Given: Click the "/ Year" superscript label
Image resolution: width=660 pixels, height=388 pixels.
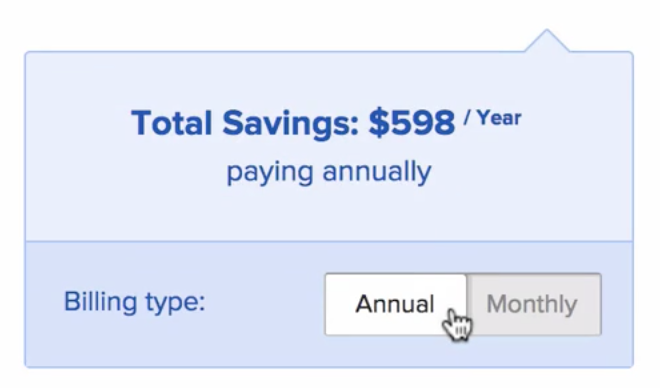Looking at the screenshot, I should [492, 117].
